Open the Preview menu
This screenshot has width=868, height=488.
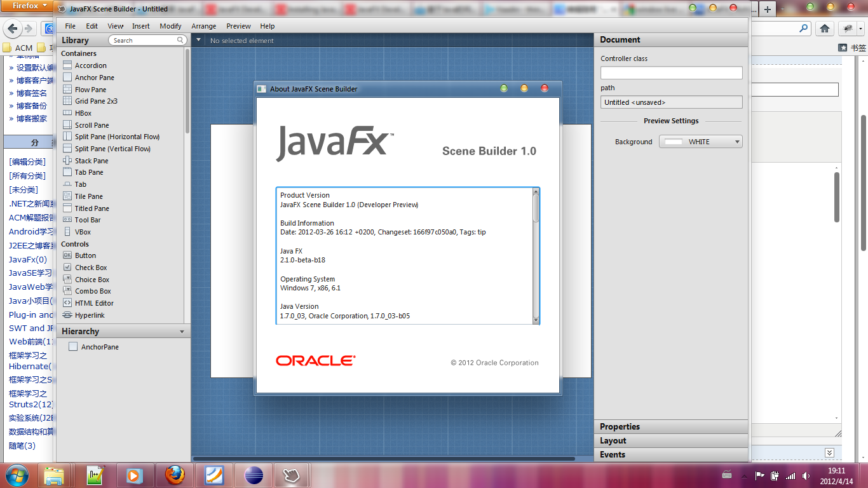point(239,26)
